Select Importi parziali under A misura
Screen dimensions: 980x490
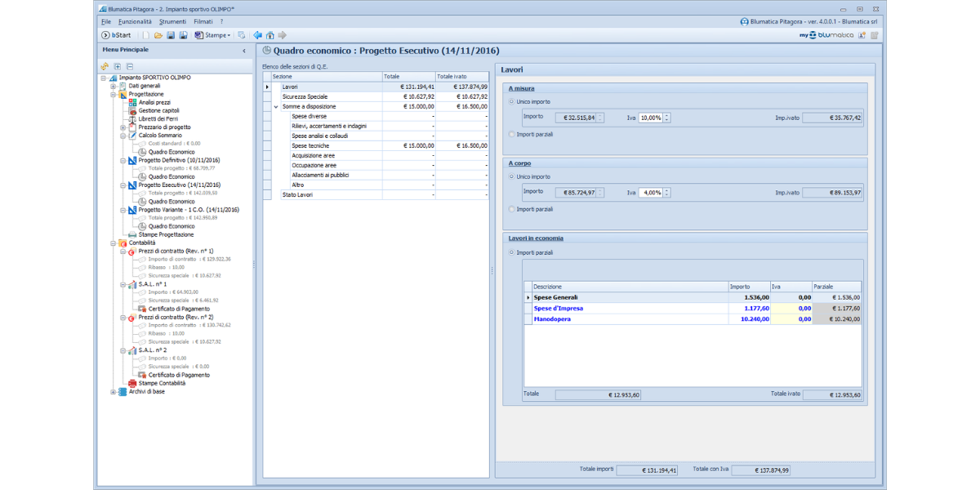point(512,134)
